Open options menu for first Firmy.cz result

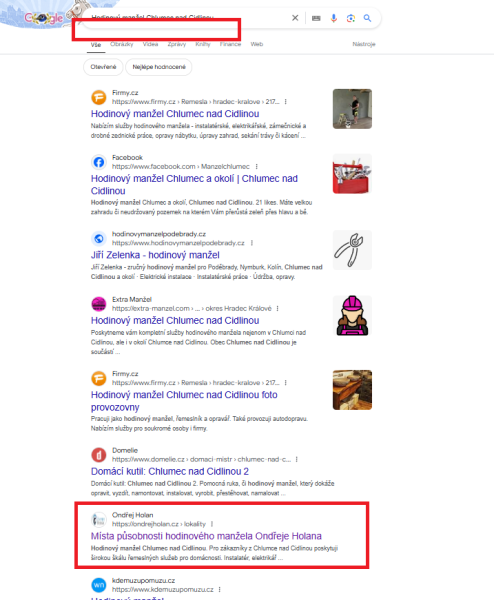pos(285,102)
